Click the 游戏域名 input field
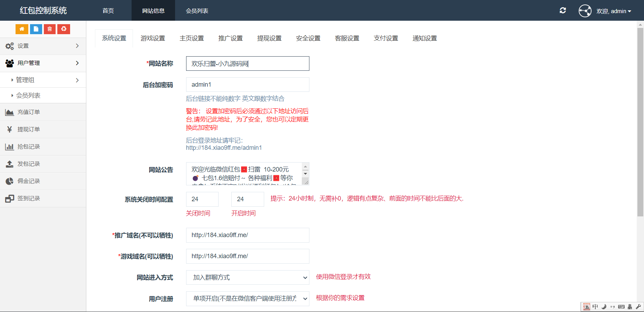644x312 pixels. coord(248,256)
